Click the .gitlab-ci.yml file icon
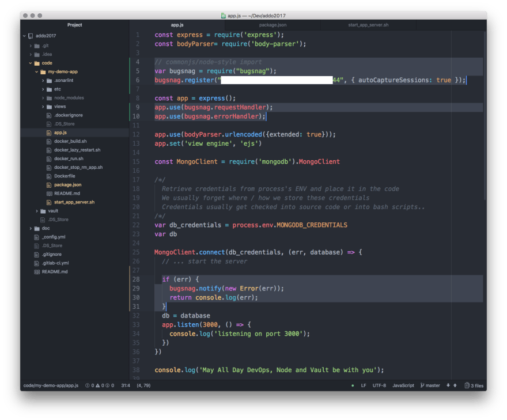Viewport: 507px width, 420px height. coord(36,263)
